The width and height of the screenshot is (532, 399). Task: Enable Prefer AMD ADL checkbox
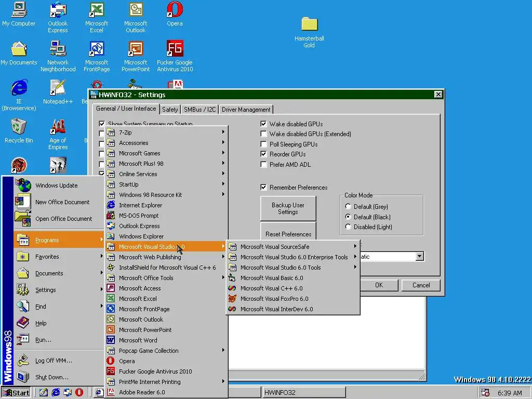point(263,165)
